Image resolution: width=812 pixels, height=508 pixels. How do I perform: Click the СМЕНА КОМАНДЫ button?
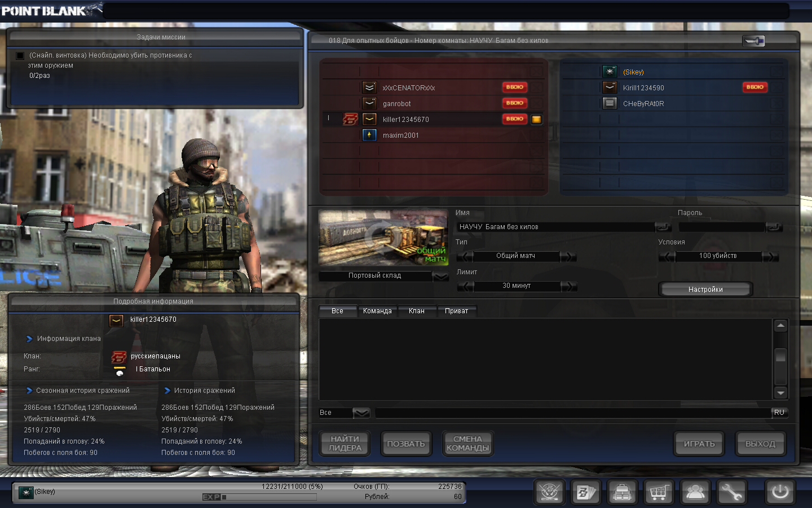(x=467, y=444)
